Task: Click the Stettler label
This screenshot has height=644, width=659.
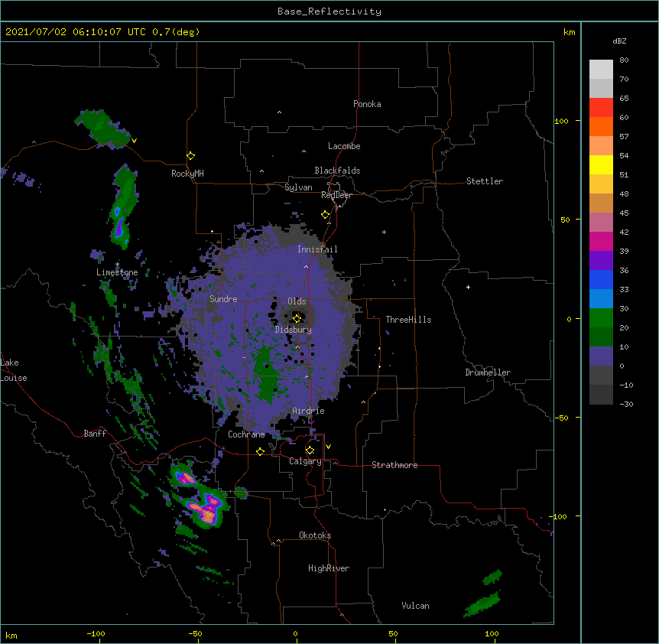Action: (x=485, y=181)
